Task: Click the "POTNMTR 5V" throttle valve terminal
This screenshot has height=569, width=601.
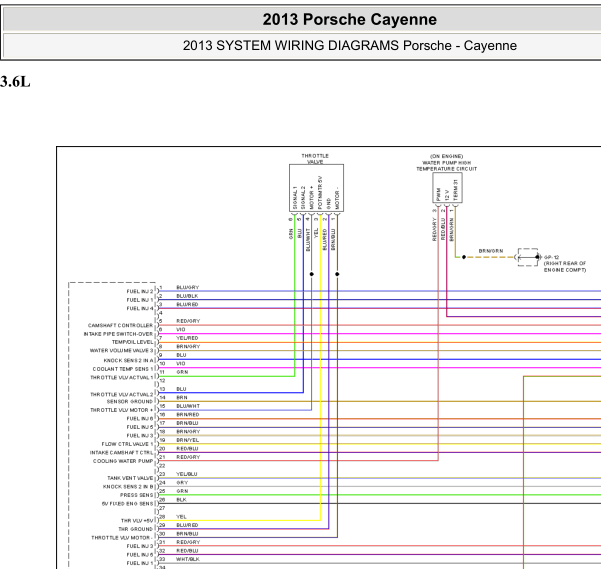Action: click(x=320, y=192)
